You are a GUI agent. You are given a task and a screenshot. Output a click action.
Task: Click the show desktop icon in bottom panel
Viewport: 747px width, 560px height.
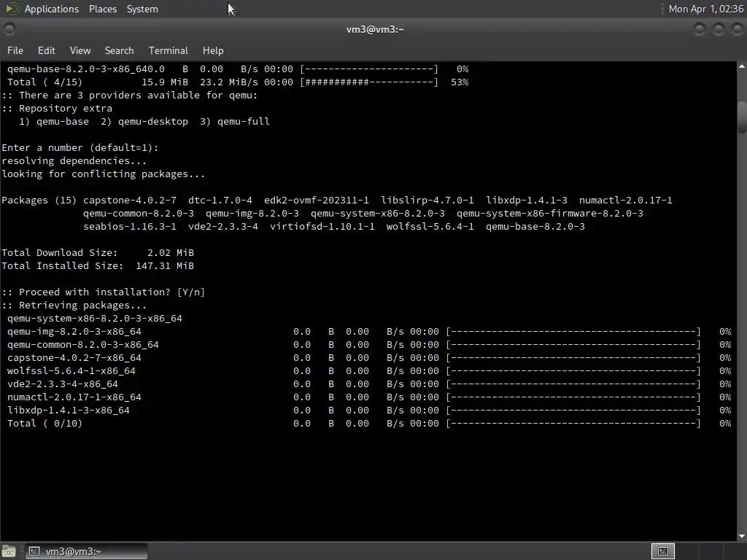point(9,551)
